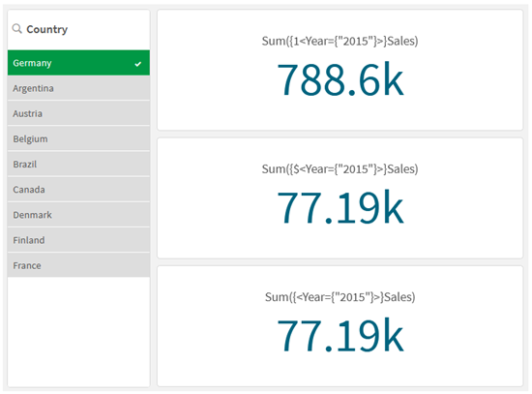Click the empty area below France
This screenshot has height=394, width=532.
(78, 331)
